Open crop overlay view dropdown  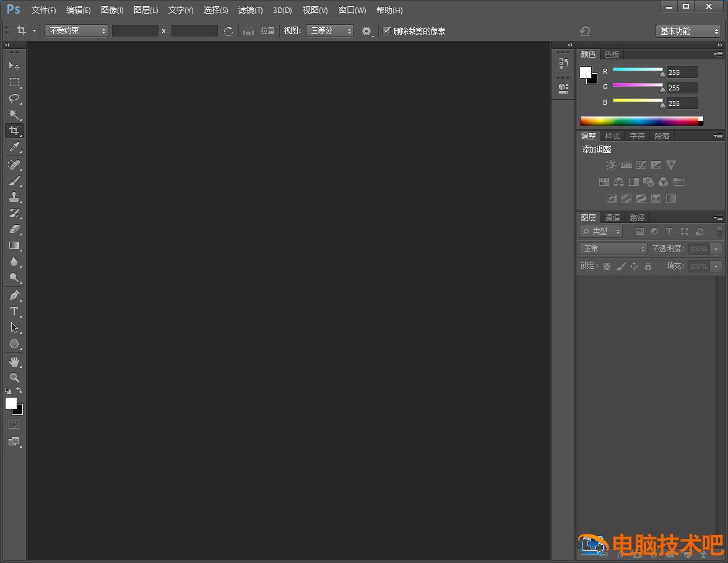[329, 31]
